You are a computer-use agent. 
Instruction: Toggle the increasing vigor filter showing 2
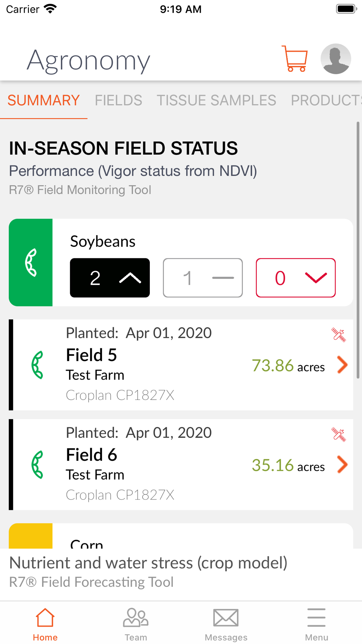110,278
